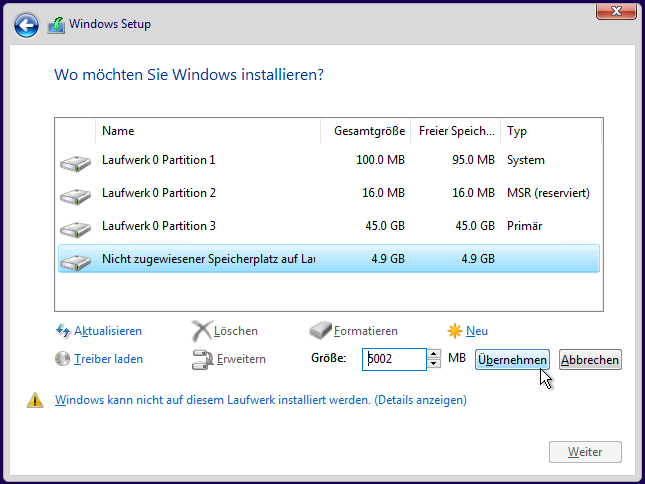
Task: Click the Aktualisieren link
Action: (108, 331)
